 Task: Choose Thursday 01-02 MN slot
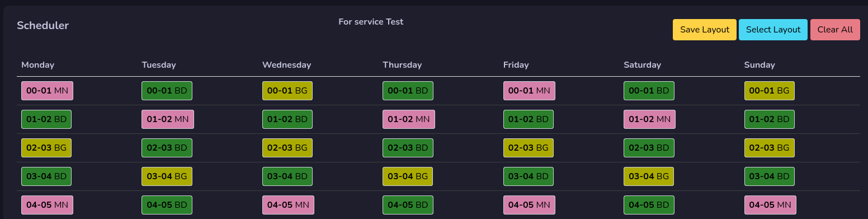point(409,119)
